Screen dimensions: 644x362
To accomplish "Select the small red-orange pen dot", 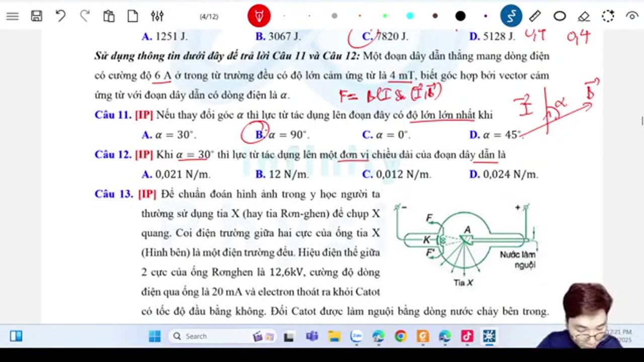I will point(360,16).
